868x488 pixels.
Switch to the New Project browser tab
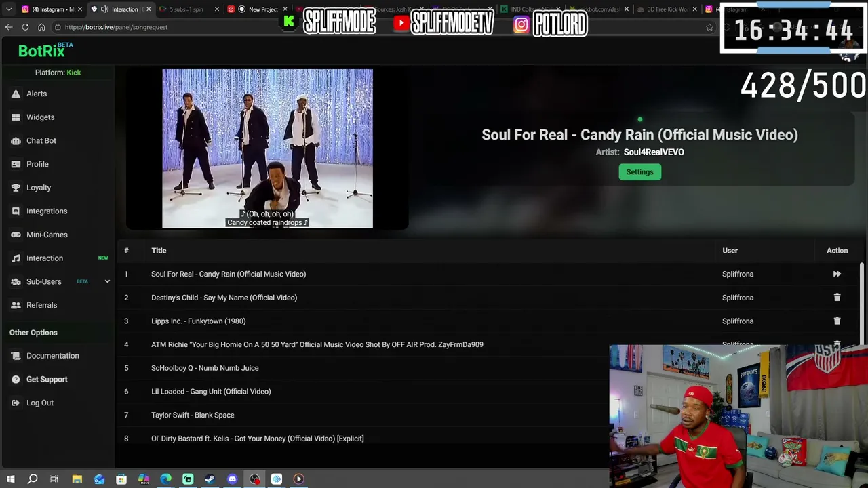coord(258,9)
